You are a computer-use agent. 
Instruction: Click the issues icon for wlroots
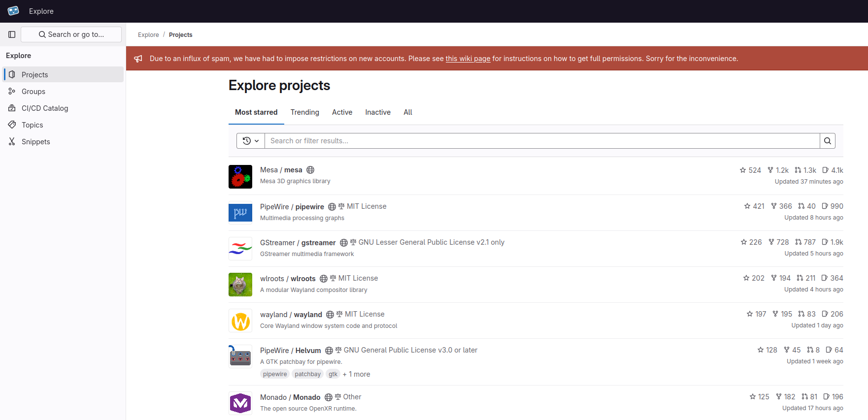pyautogui.click(x=825, y=278)
